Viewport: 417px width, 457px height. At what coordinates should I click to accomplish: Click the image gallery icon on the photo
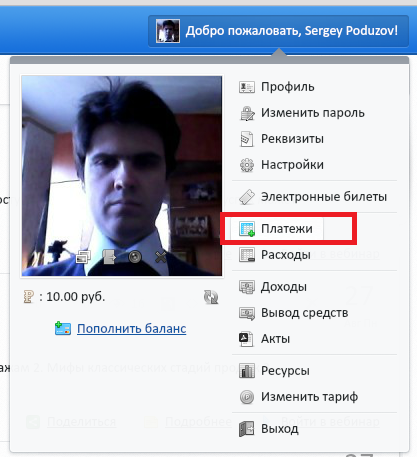click(83, 257)
